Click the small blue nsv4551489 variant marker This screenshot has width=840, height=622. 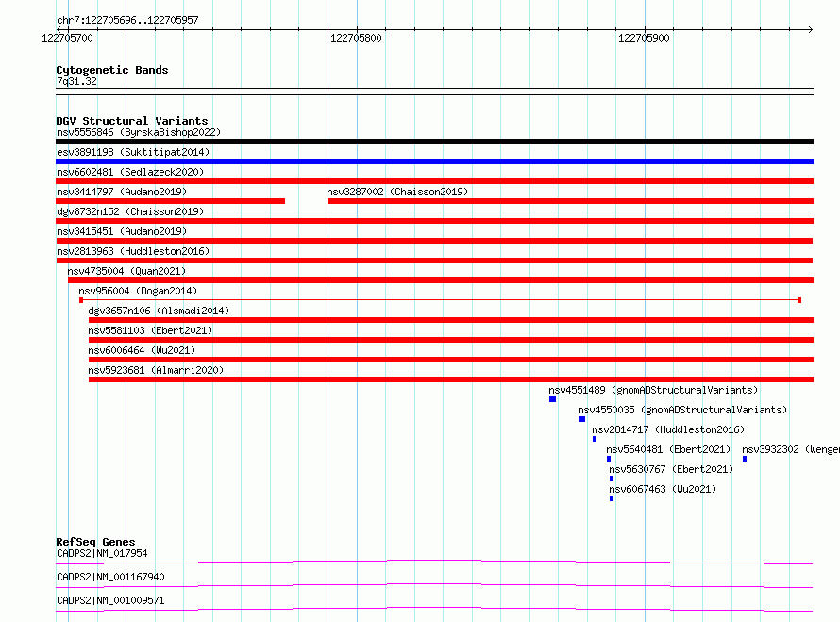(x=552, y=399)
